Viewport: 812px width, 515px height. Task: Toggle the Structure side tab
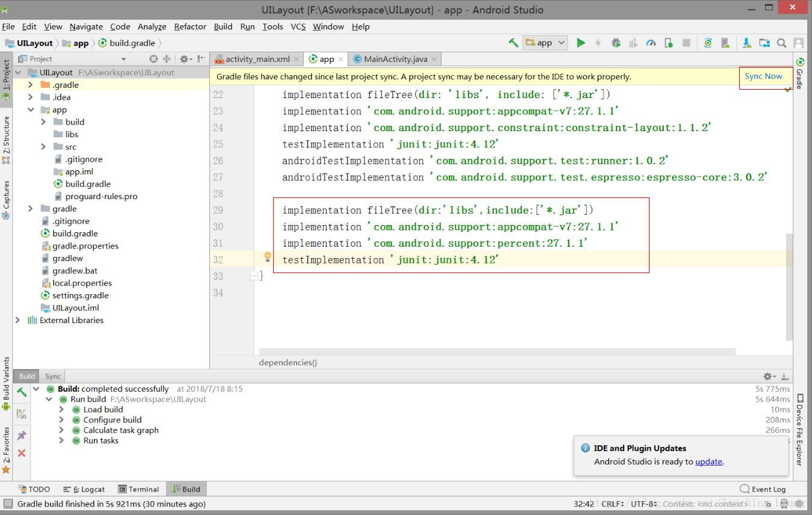(6, 140)
